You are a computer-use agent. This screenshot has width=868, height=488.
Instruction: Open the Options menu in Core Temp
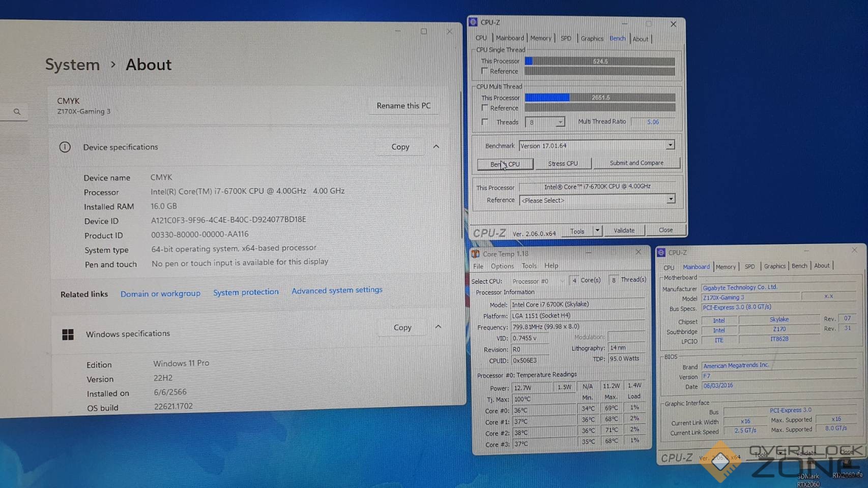click(x=502, y=266)
